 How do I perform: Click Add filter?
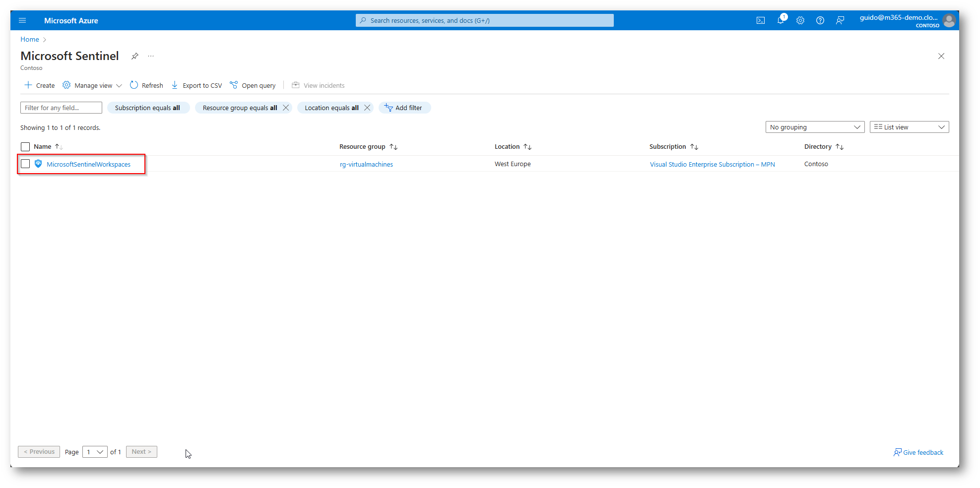coord(404,108)
